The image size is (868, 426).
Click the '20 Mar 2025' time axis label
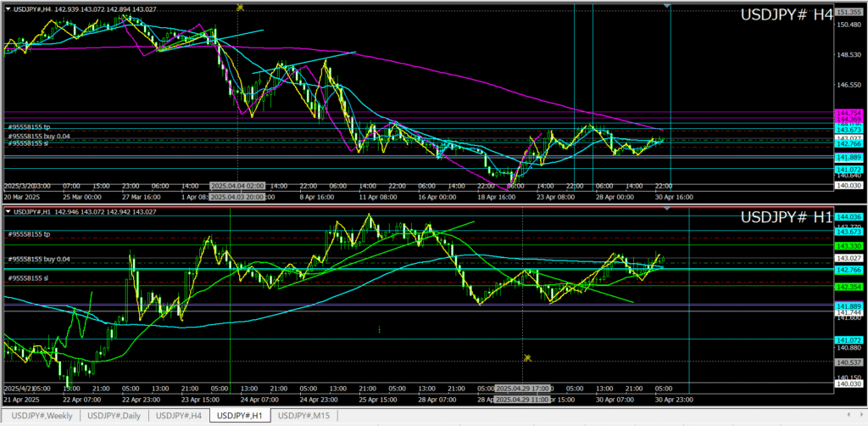pyautogui.click(x=20, y=197)
